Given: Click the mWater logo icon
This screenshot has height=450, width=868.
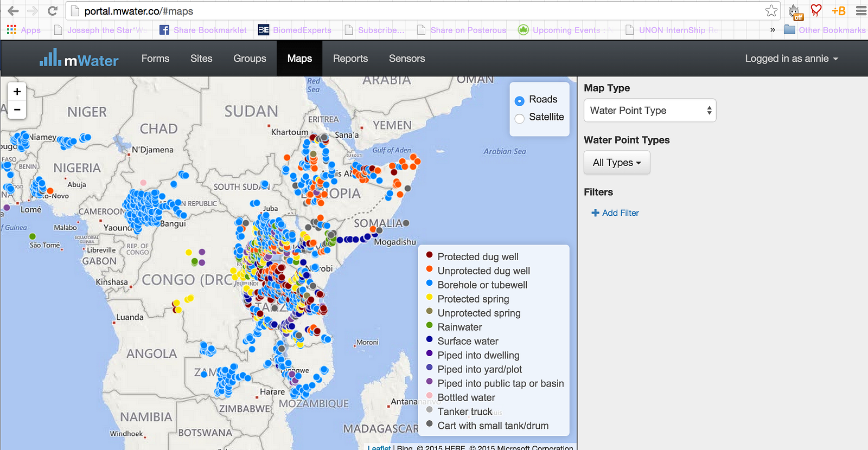Looking at the screenshot, I should tap(50, 58).
